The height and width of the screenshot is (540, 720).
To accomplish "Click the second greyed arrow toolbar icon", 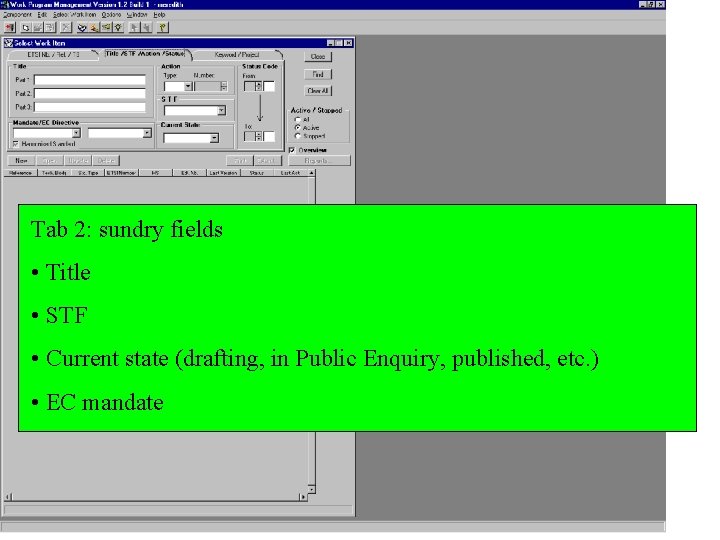I will (146, 28).
